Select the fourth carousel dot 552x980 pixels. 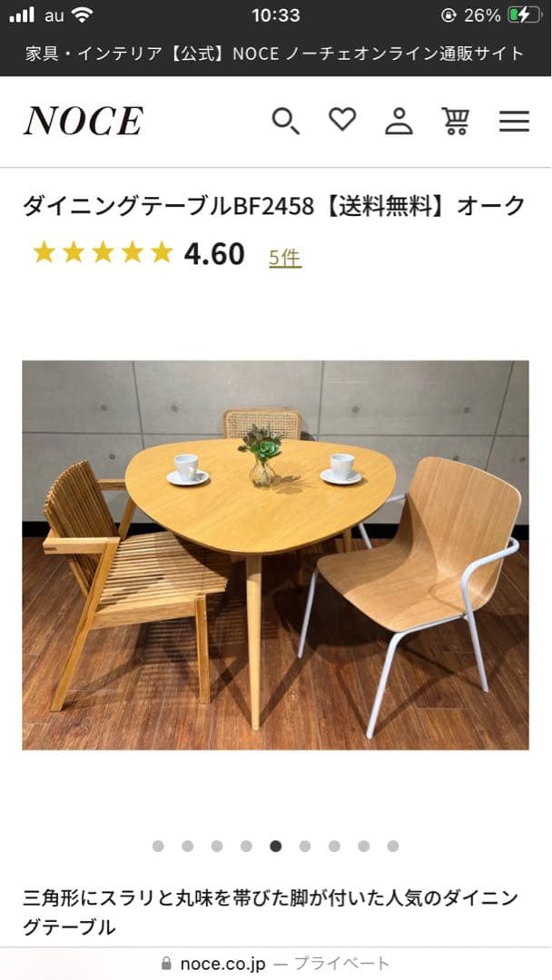[246, 846]
